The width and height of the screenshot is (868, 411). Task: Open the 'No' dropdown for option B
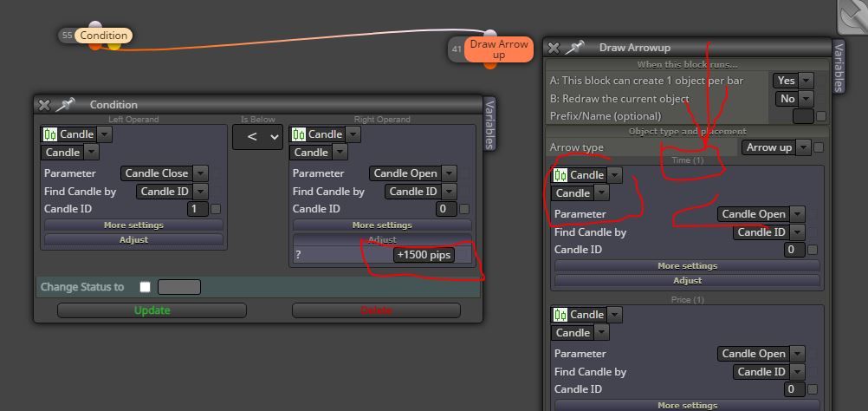click(794, 99)
